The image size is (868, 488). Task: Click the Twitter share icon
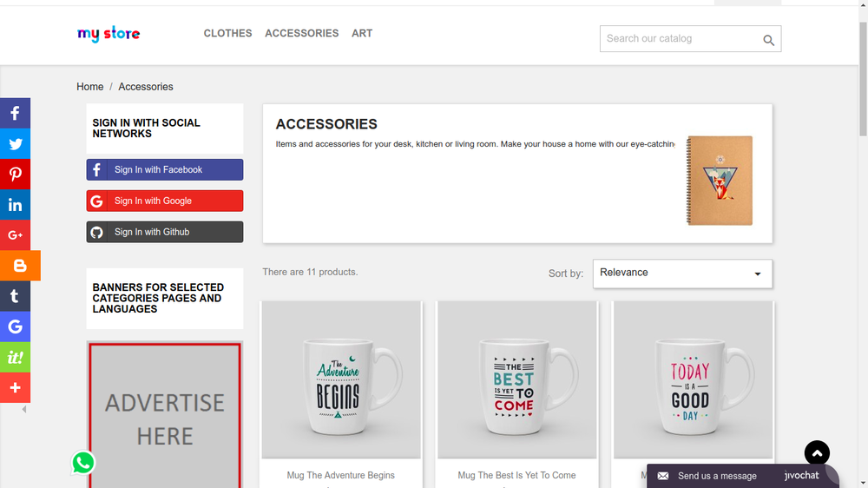click(15, 144)
